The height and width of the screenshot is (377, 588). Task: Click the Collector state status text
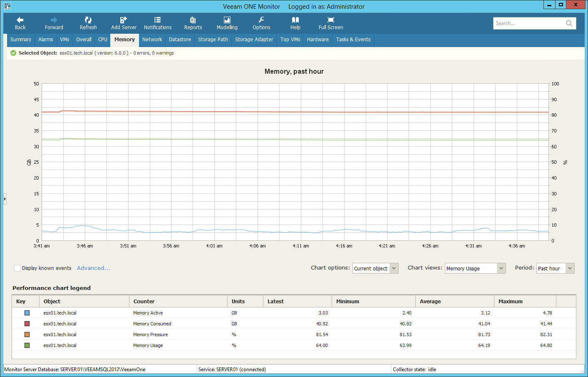(x=414, y=370)
